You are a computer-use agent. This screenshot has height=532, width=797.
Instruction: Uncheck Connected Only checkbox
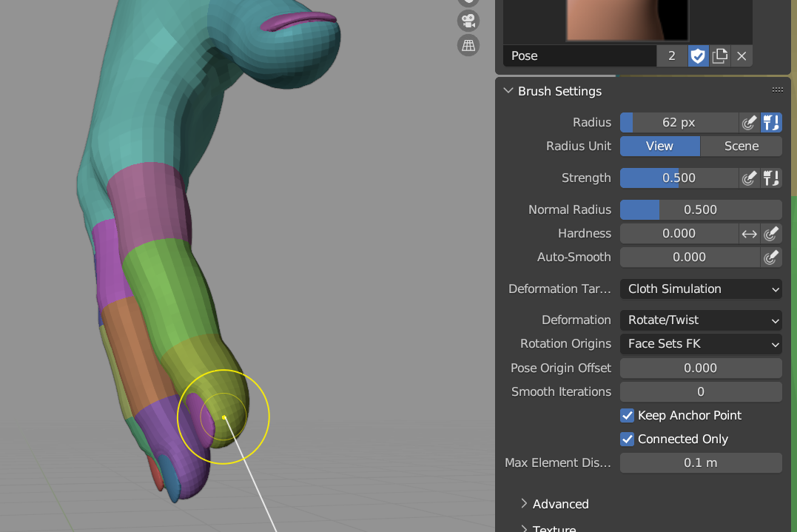coord(628,439)
